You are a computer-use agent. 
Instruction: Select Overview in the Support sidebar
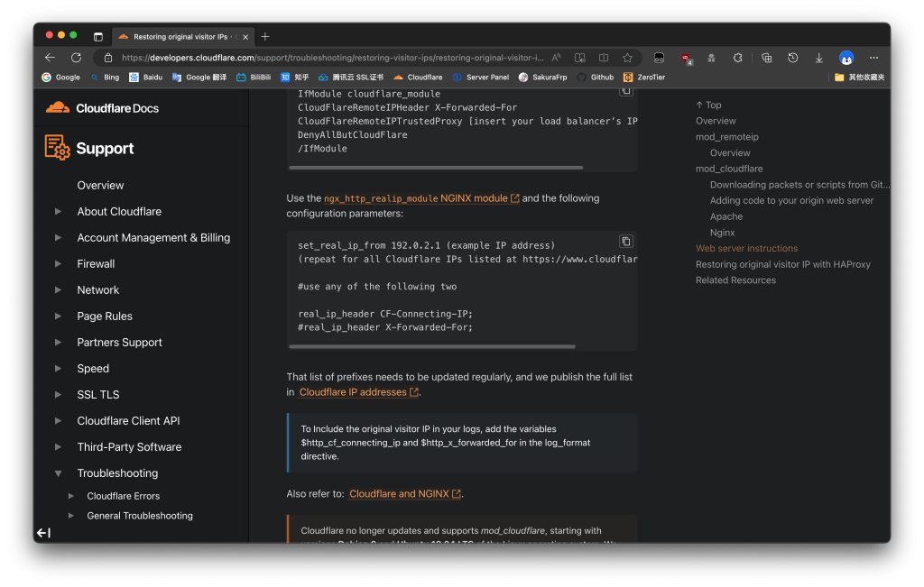100,186
